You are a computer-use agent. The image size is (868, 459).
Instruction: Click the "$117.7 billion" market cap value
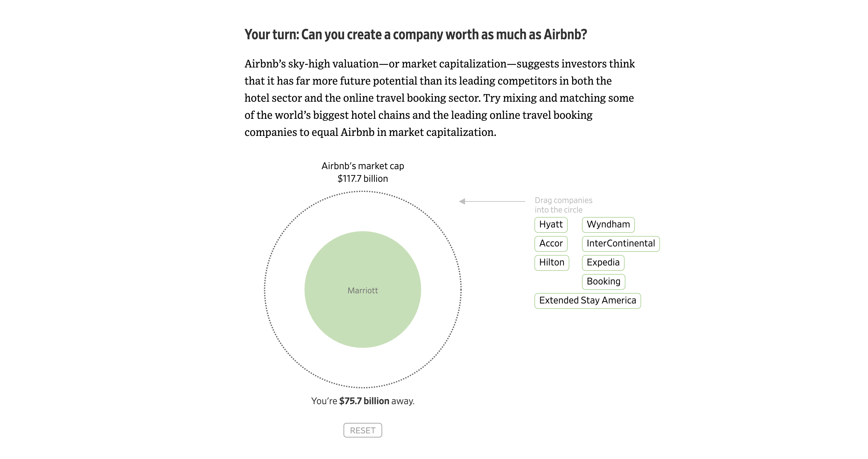[x=363, y=179]
